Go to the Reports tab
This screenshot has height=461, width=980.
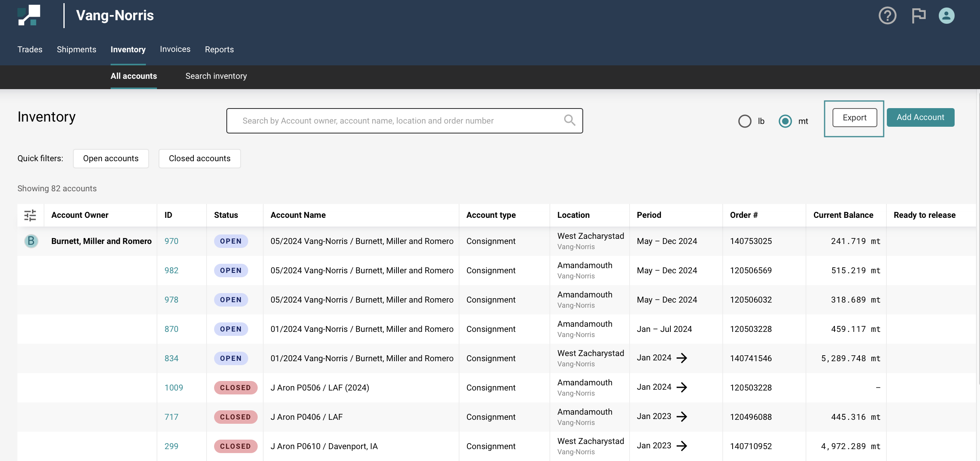click(x=219, y=50)
